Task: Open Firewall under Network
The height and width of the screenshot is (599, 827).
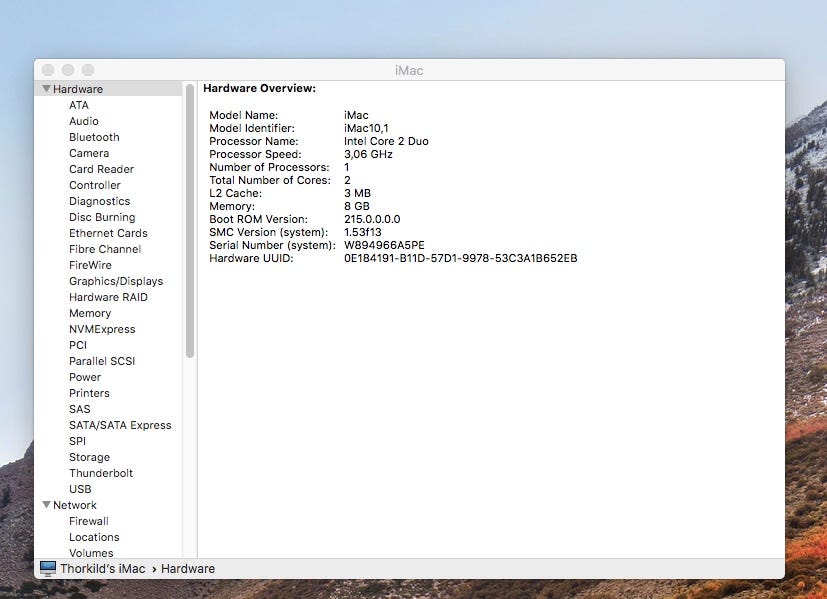Action: tap(89, 521)
